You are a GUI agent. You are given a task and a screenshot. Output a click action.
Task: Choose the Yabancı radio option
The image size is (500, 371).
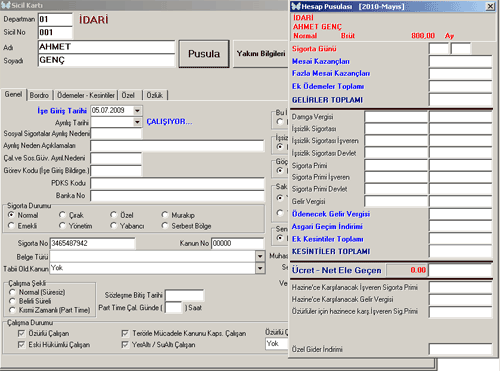click(114, 226)
